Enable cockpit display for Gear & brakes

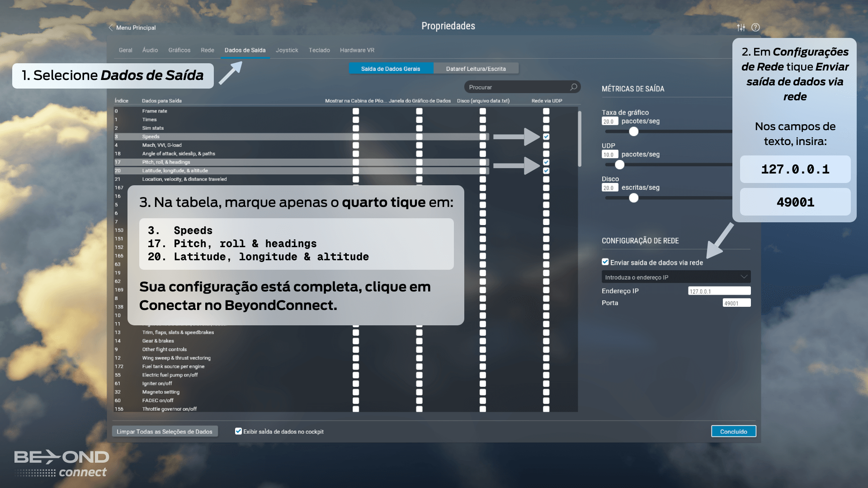356,341
